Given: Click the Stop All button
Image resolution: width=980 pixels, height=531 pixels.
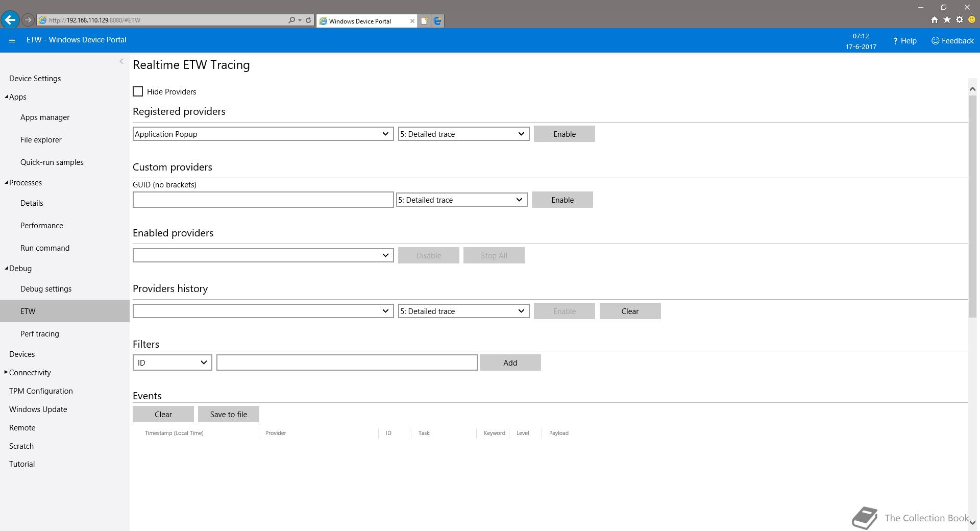Looking at the screenshot, I should tap(494, 255).
